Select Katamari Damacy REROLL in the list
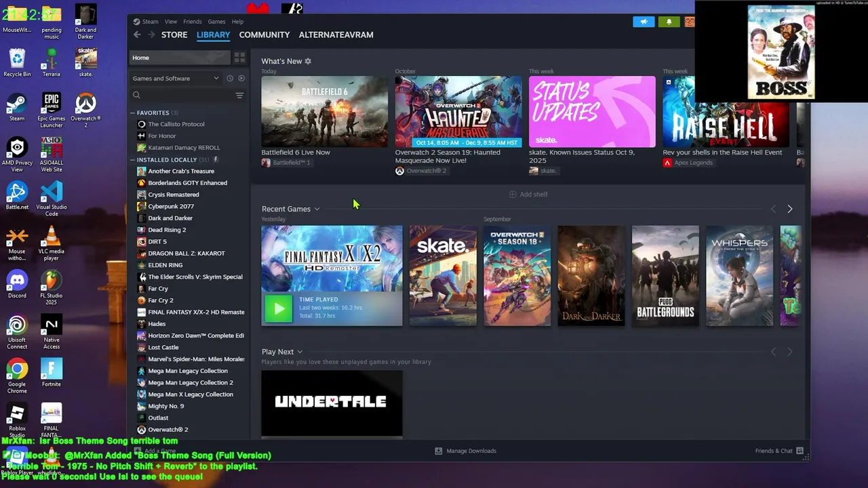The width and height of the screenshot is (868, 488). coord(184,148)
